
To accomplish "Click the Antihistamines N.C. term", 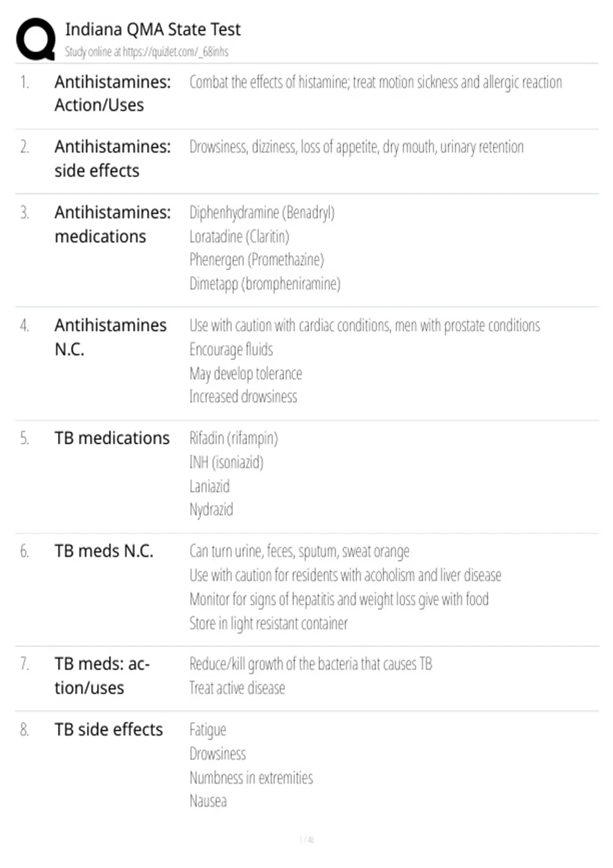I will point(110,337).
